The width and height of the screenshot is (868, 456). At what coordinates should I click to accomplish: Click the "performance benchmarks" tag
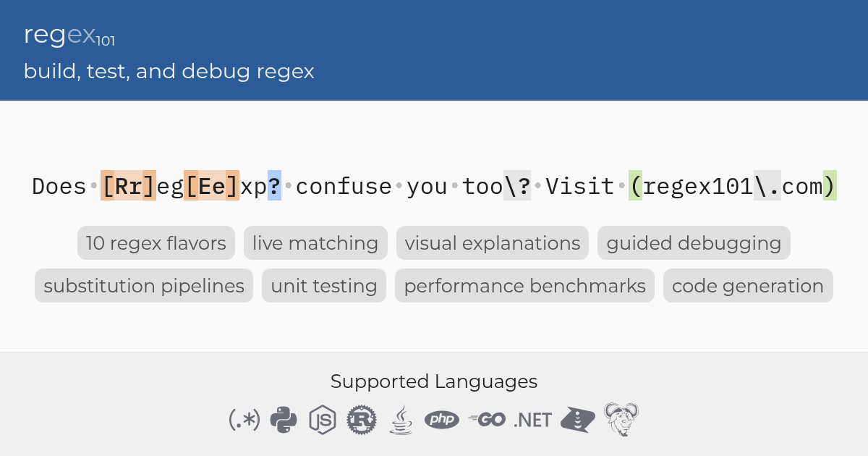(524, 286)
